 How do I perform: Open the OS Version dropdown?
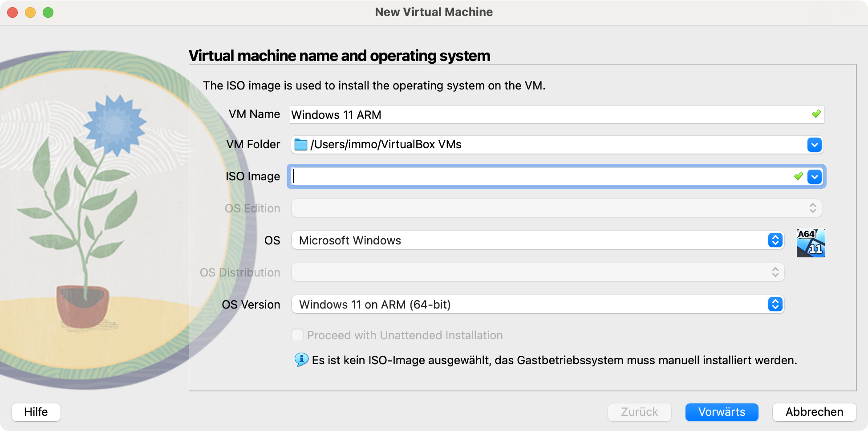538,304
